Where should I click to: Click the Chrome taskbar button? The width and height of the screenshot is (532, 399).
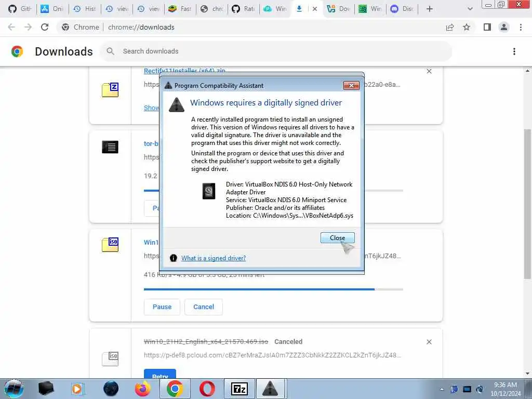(175, 389)
